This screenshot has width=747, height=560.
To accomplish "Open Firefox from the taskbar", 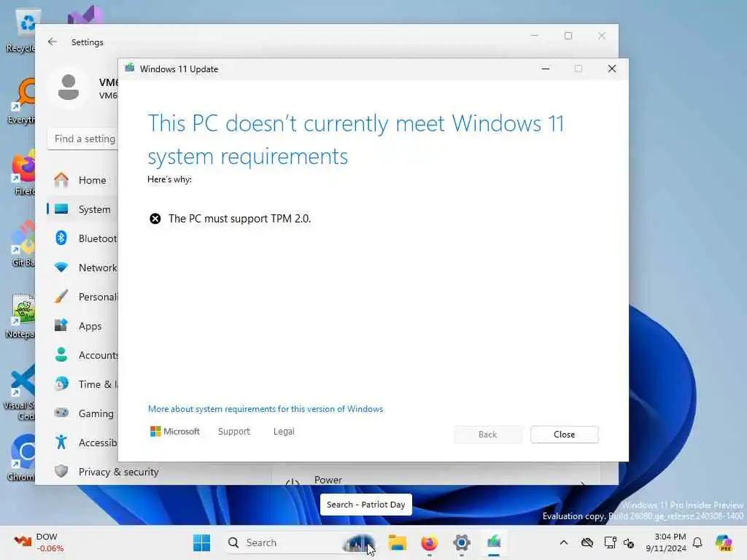I will (x=429, y=542).
